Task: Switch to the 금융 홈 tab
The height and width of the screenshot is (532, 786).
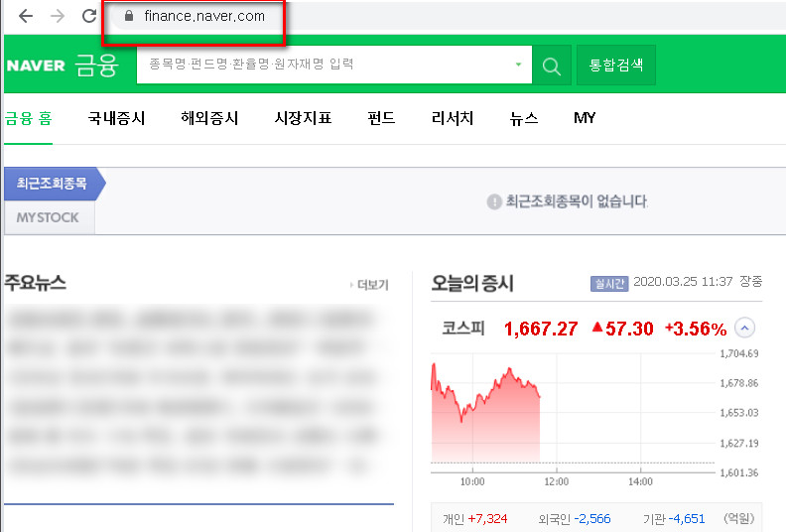Action: (28, 118)
